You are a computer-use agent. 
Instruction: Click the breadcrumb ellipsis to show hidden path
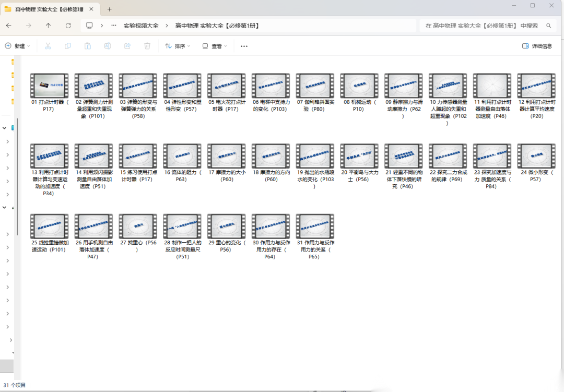[x=114, y=26]
